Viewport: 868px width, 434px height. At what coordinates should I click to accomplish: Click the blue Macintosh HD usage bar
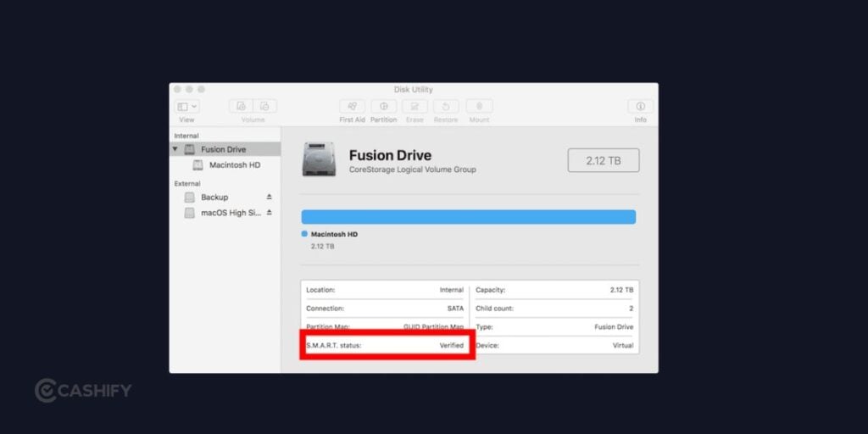[468, 217]
